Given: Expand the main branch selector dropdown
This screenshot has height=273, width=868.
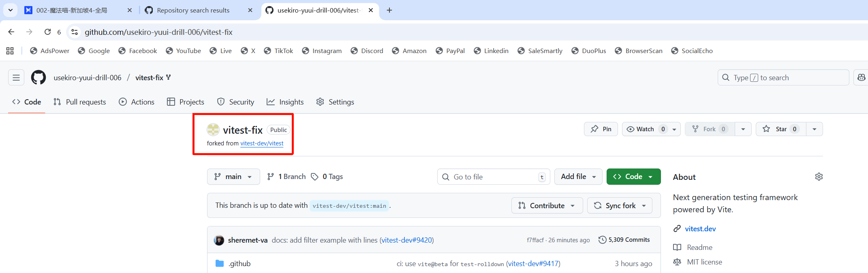Looking at the screenshot, I should pyautogui.click(x=233, y=177).
